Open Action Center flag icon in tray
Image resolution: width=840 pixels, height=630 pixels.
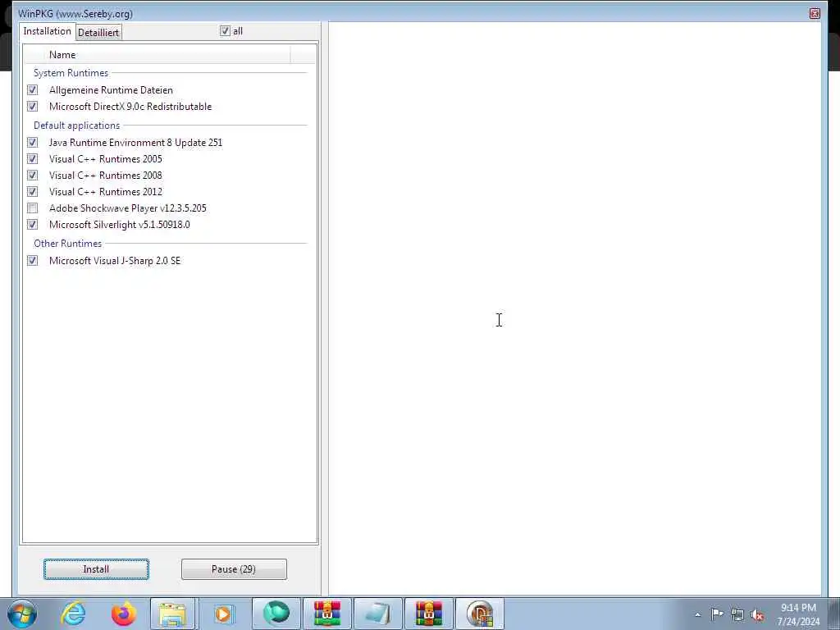(717, 614)
